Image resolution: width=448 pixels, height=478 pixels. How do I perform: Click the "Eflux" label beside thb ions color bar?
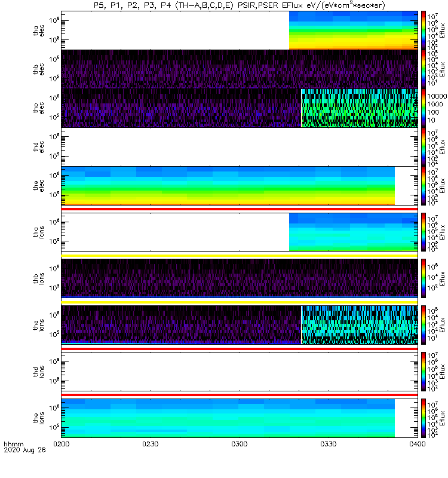pyautogui.click(x=443, y=278)
